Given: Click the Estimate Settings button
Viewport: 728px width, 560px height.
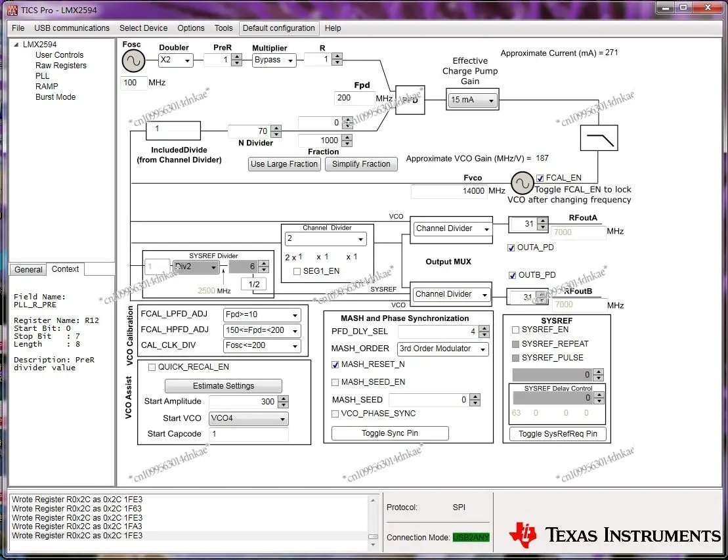Looking at the screenshot, I should tap(223, 386).
